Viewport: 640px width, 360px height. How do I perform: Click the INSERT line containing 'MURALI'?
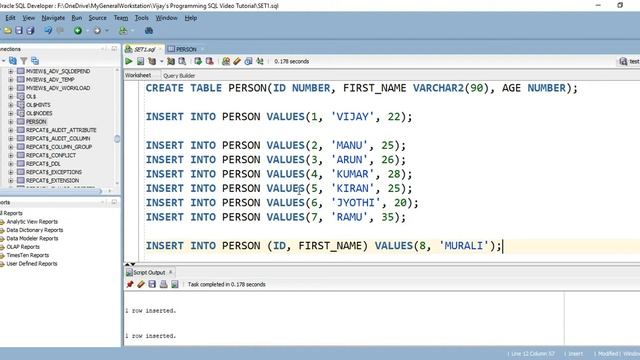[323, 246]
